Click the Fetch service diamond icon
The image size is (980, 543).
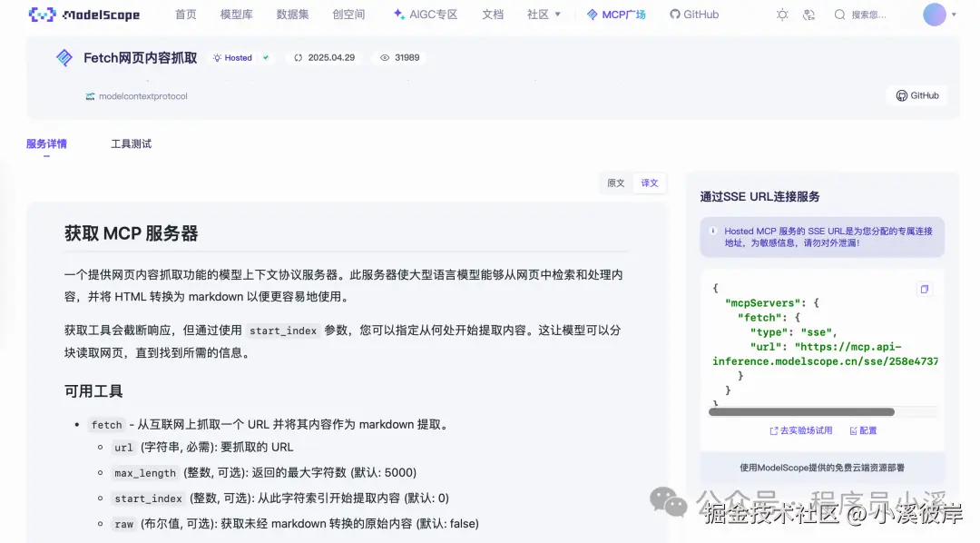(x=64, y=57)
